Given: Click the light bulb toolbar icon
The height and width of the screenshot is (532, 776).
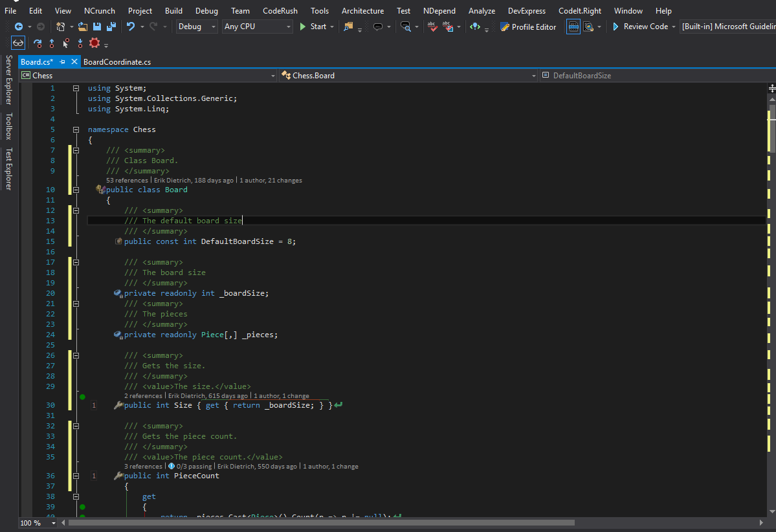Looking at the screenshot, I should [x=476, y=27].
